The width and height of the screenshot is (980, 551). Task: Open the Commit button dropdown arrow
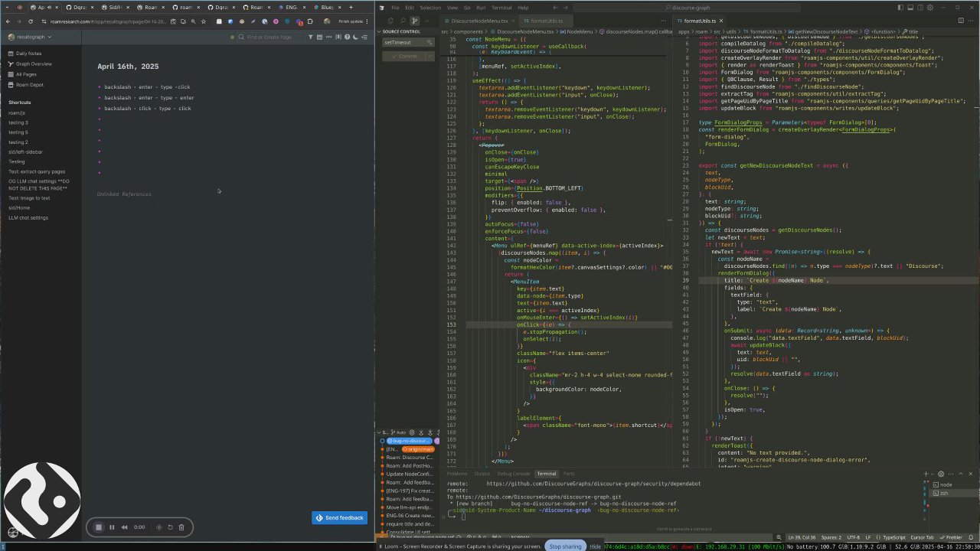(x=430, y=56)
